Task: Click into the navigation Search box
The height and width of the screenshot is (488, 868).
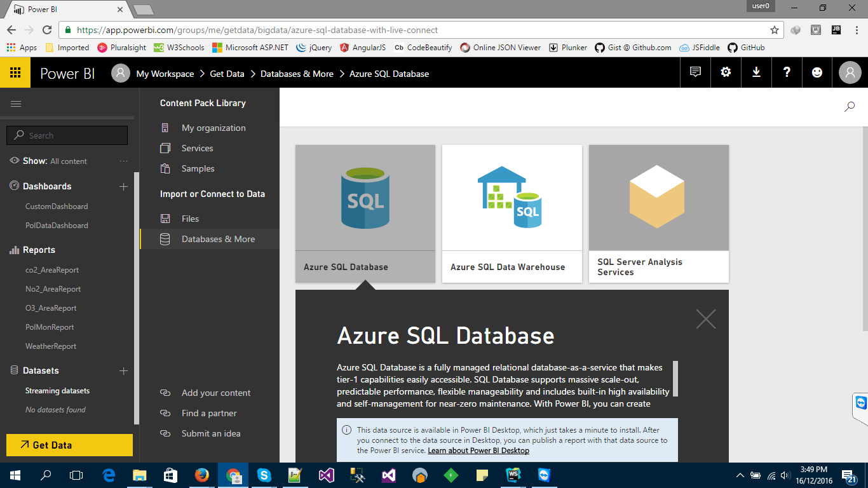Action: 67,135
